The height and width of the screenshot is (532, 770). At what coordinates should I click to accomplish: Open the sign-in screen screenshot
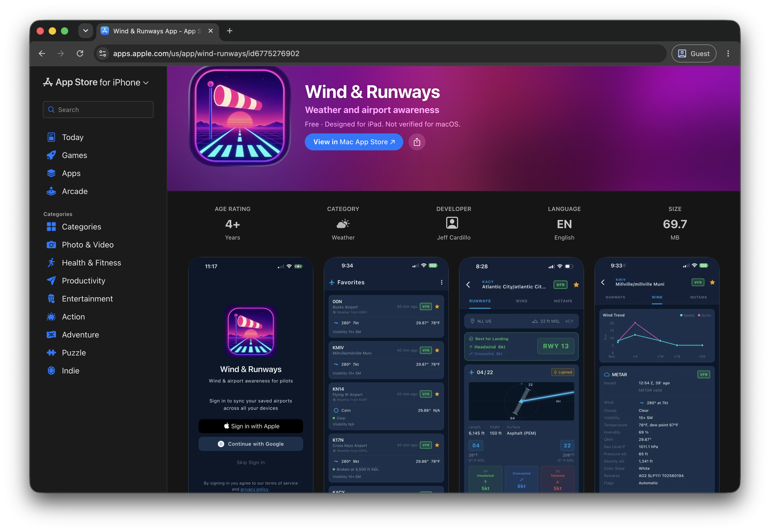(x=251, y=375)
